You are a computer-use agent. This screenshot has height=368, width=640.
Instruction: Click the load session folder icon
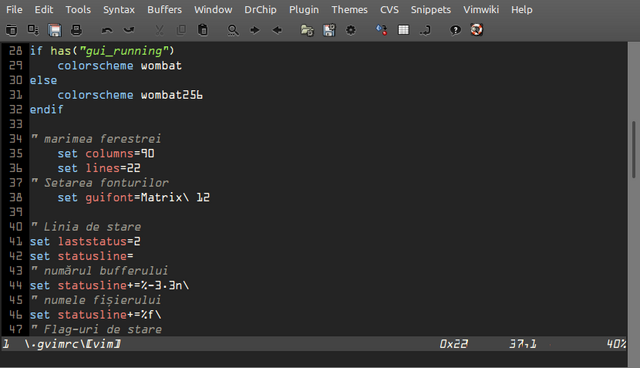click(307, 30)
